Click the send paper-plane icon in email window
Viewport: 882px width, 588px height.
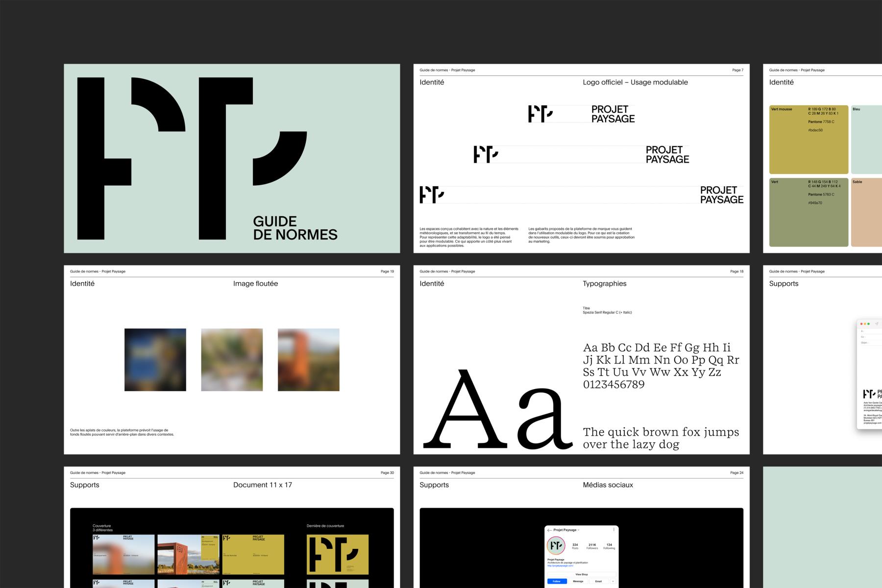(876, 323)
